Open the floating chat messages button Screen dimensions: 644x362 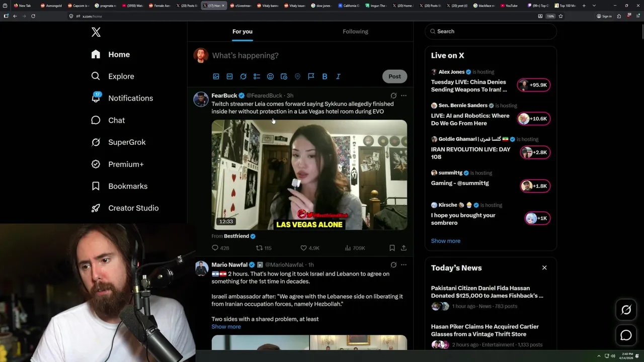point(626,335)
